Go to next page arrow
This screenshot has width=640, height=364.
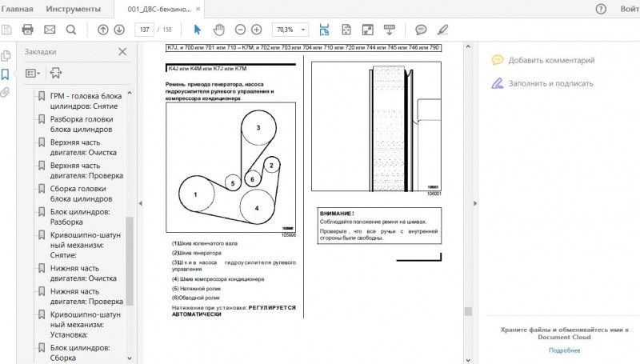[x=119, y=30]
